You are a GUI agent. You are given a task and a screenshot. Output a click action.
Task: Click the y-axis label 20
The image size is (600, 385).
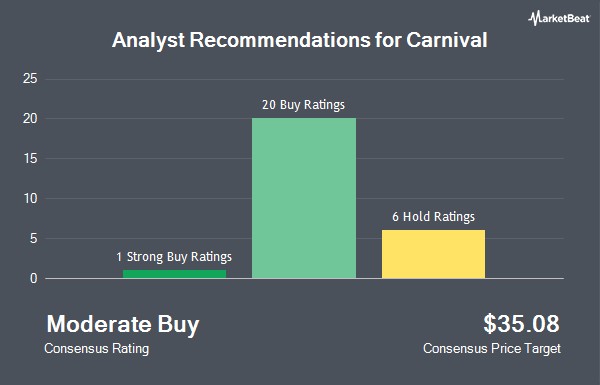(30, 119)
